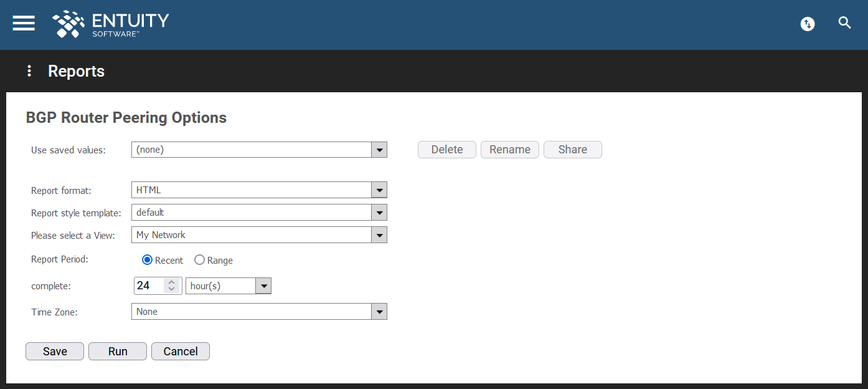Click the Delete saved values button
The image size is (868, 389).
coord(447,150)
